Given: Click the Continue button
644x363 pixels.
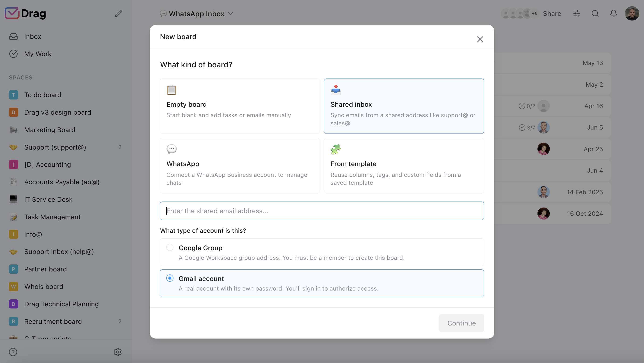Looking at the screenshot, I should coord(461,323).
